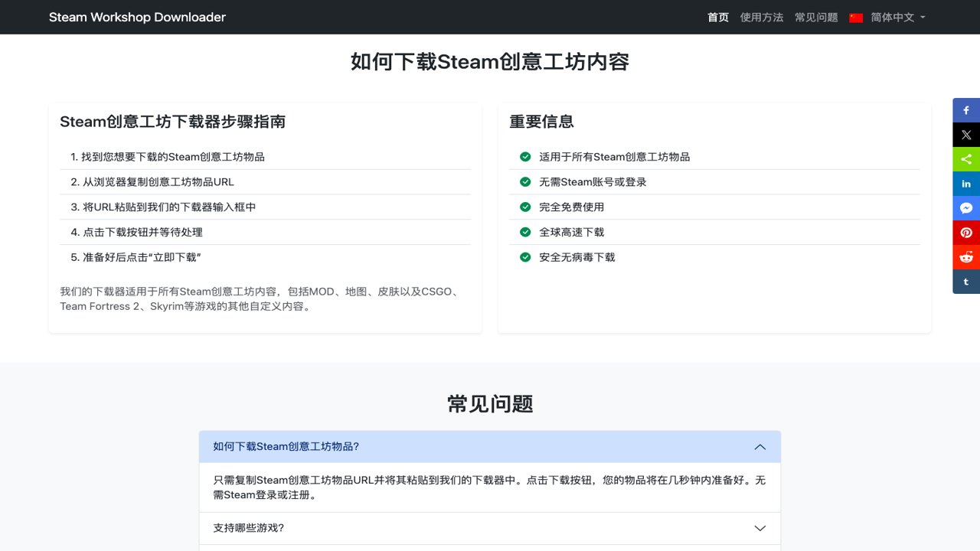Viewport: 980px width, 551px height.
Task: Click step 4 点击下载按钮并等待处理
Action: (x=265, y=232)
